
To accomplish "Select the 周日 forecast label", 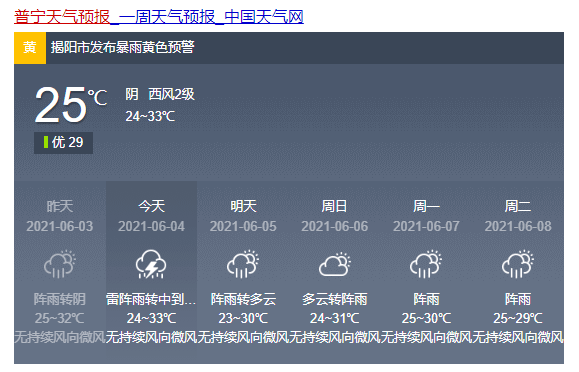I will point(335,206).
